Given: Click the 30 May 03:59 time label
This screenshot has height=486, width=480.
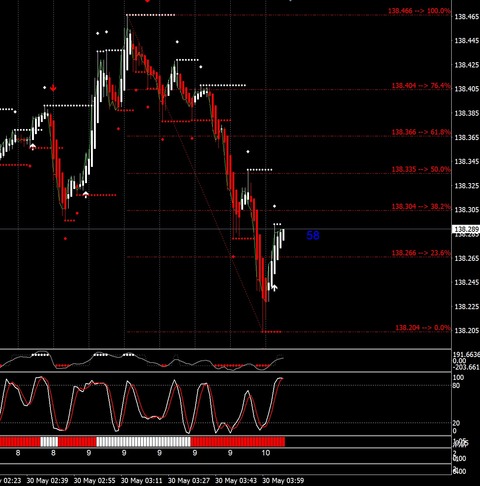Looking at the screenshot, I should tap(283, 481).
